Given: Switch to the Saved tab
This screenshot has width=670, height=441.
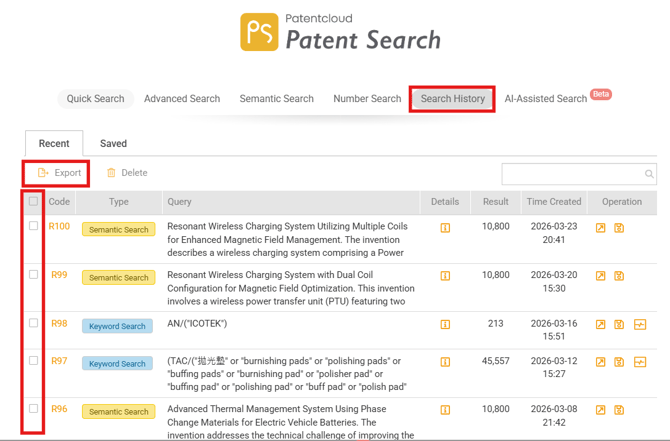Looking at the screenshot, I should 113,143.
